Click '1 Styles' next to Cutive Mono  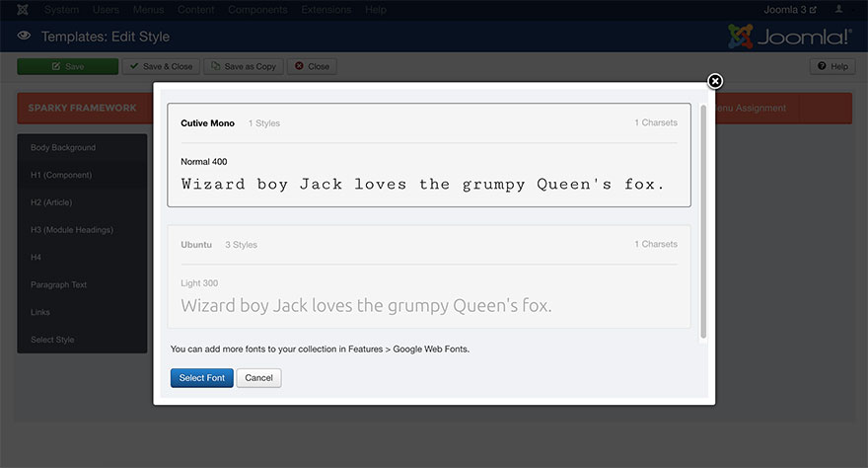tap(264, 123)
